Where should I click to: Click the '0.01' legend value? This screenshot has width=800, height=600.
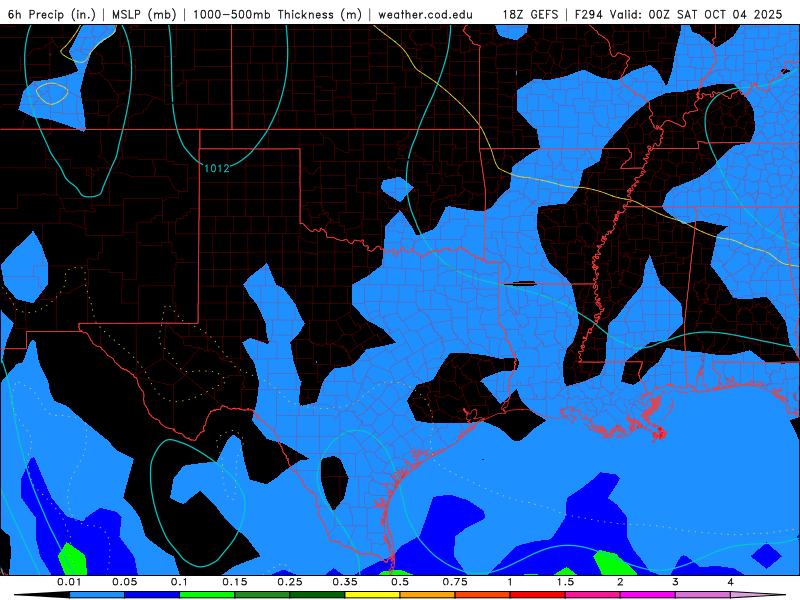pyautogui.click(x=69, y=582)
